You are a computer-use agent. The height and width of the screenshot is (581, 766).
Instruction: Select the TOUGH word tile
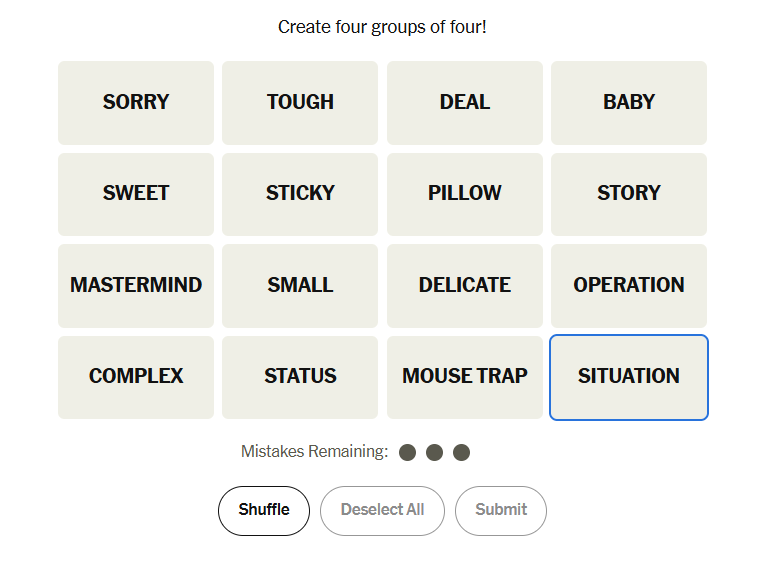(x=300, y=102)
